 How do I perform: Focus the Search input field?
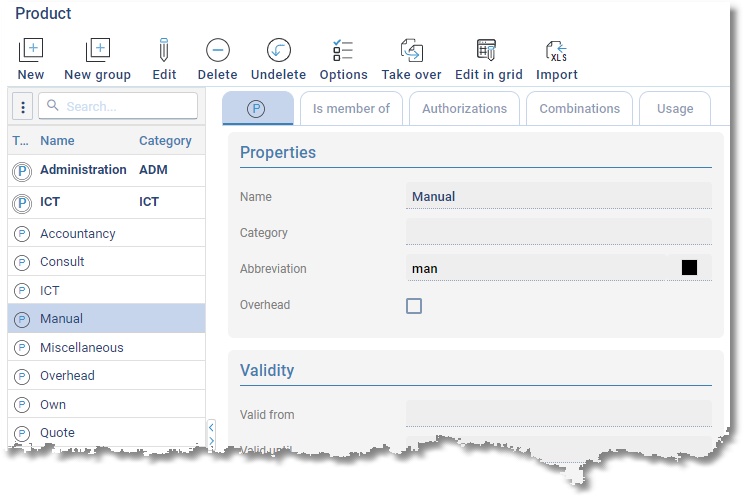point(118,106)
